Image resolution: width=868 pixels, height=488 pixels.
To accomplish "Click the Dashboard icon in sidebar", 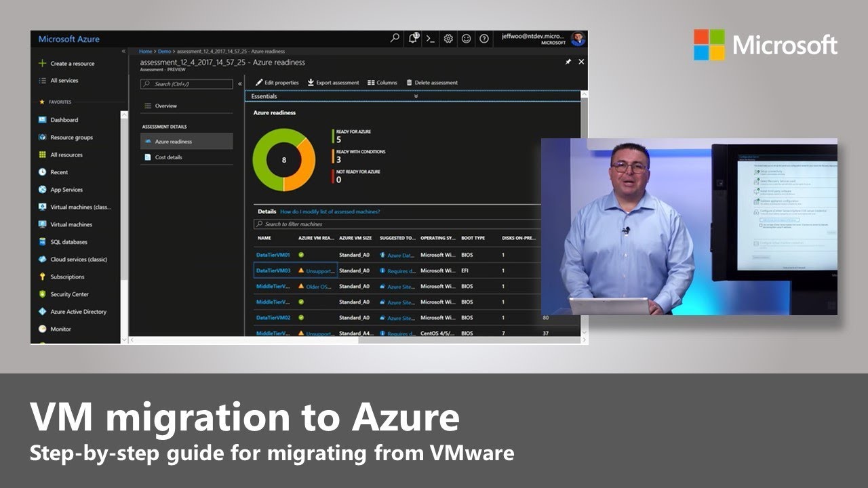I will point(43,119).
